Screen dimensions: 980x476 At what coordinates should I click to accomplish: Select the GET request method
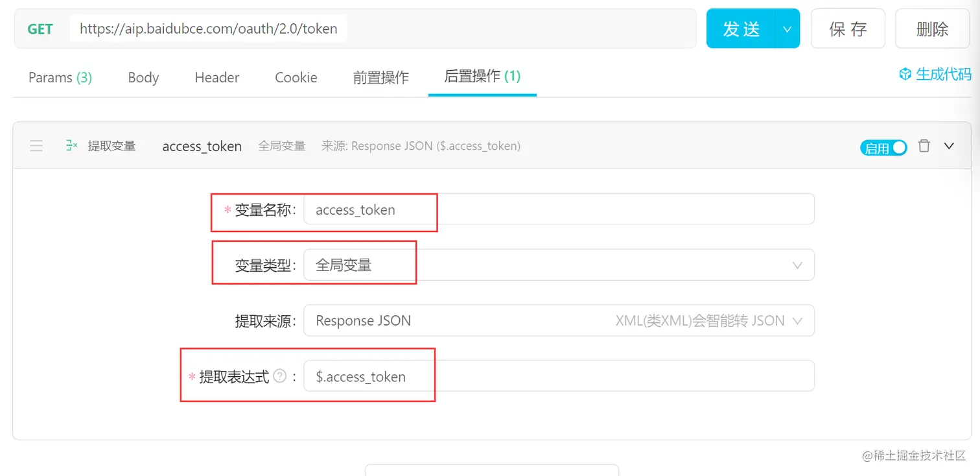(40, 29)
